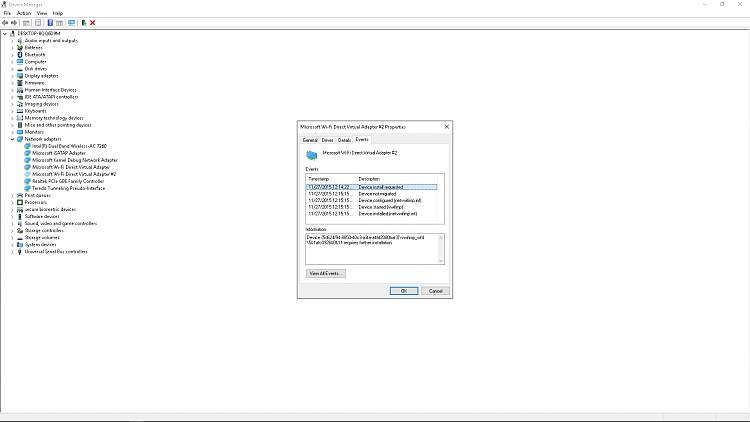Image resolution: width=750 pixels, height=422 pixels.
Task: Open the Action menu
Action: pos(24,13)
